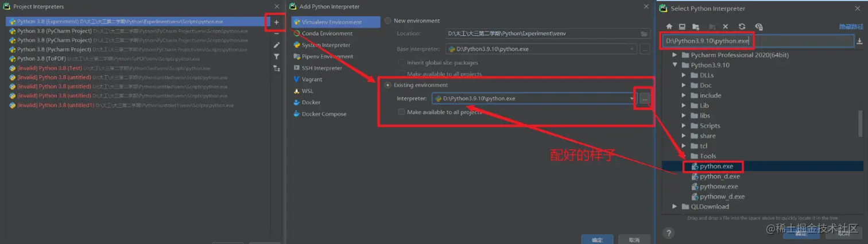The width and height of the screenshot is (868, 244).
Task: Select invalid Python 3.8 (untitled1) row
Action: 137,105
